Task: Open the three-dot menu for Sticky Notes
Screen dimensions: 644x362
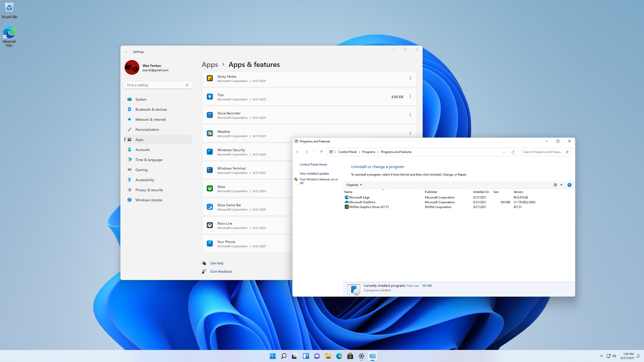Action: (410, 78)
